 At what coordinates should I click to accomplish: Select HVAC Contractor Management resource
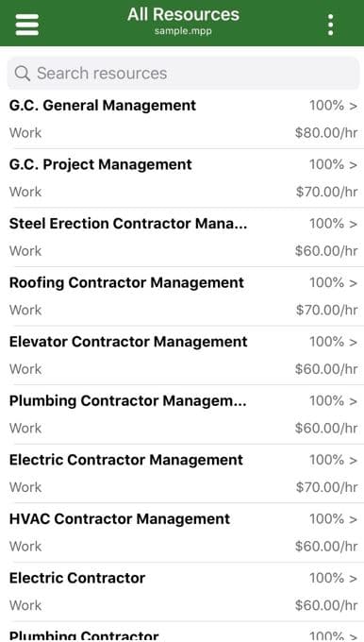tap(182, 532)
